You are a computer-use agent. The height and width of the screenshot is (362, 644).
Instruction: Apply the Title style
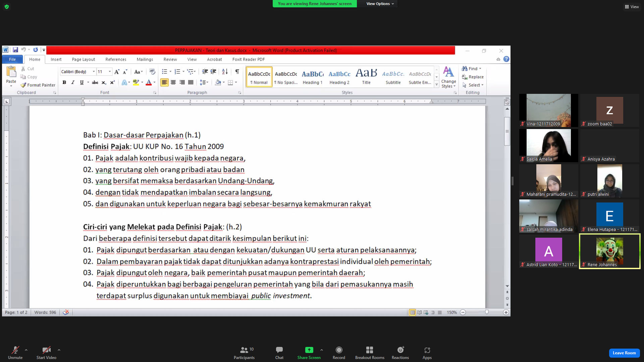(x=366, y=77)
